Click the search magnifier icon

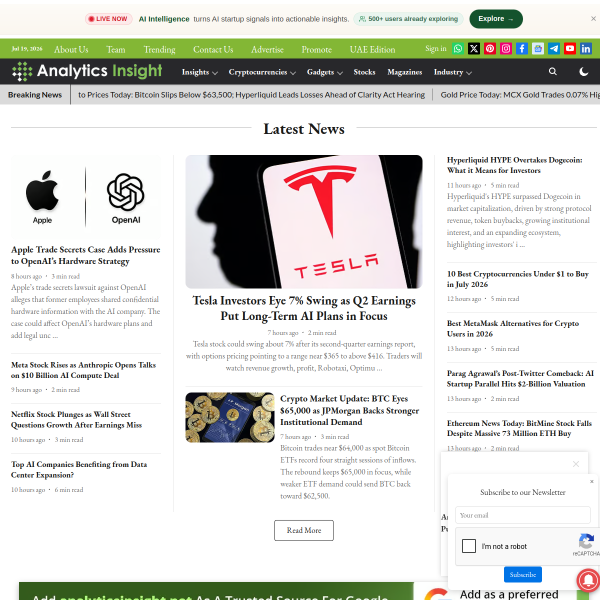tap(553, 72)
